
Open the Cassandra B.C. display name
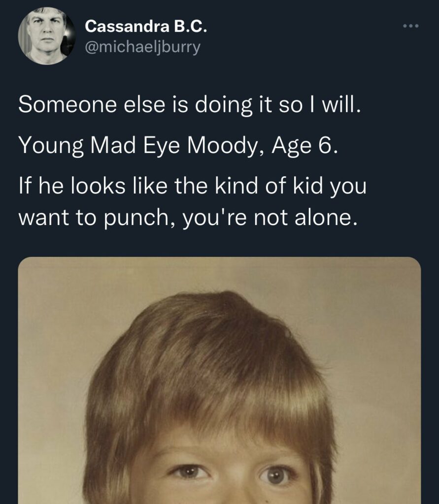point(146,27)
